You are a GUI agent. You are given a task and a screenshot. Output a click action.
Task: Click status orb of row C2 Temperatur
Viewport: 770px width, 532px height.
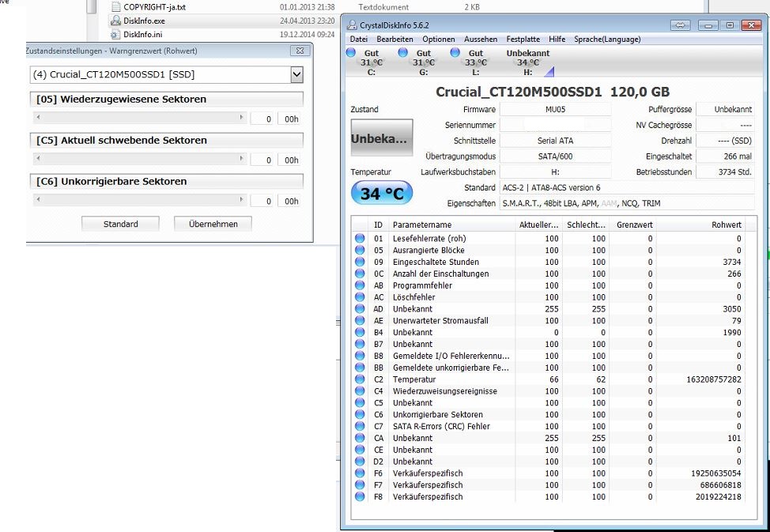coord(360,379)
